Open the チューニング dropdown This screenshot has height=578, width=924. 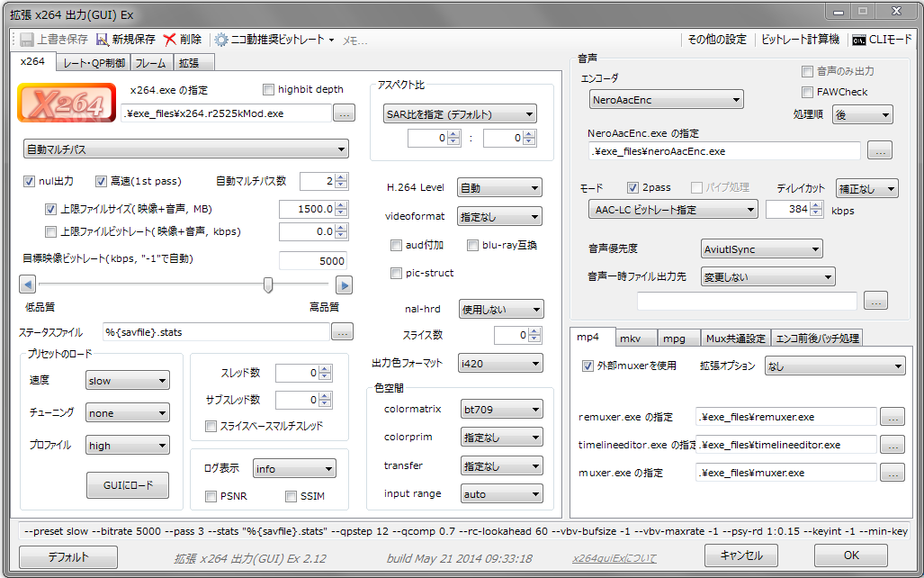127,413
